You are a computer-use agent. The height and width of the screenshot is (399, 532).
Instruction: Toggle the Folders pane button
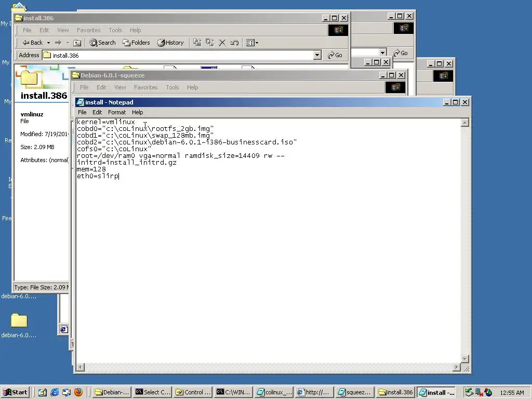click(x=137, y=43)
